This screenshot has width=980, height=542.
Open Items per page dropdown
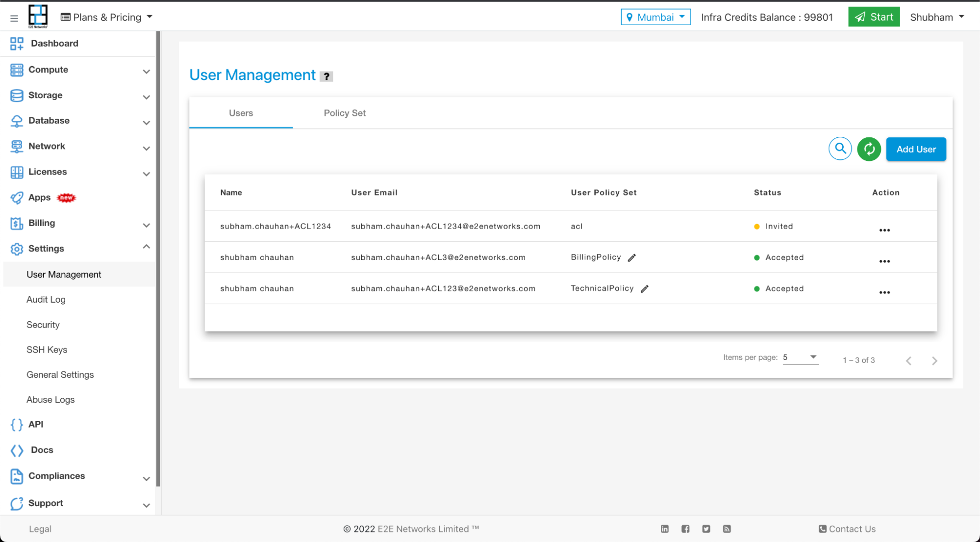pyautogui.click(x=801, y=358)
